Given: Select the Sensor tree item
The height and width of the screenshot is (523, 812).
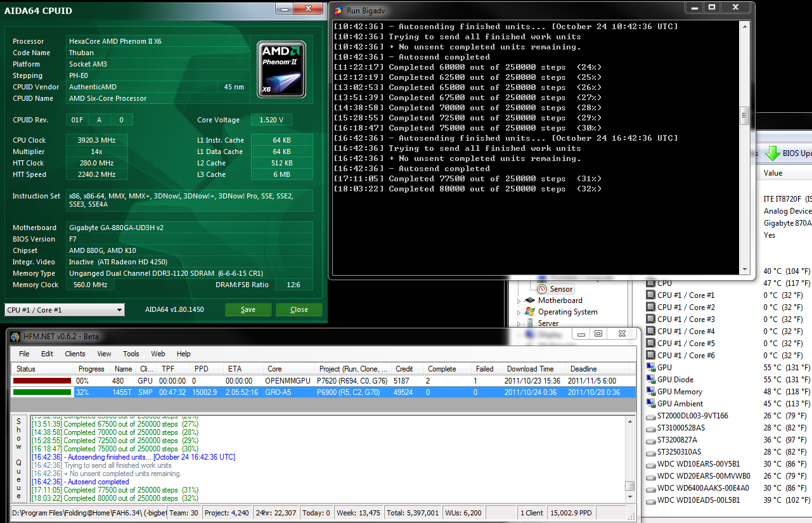Looking at the screenshot, I should 561,289.
